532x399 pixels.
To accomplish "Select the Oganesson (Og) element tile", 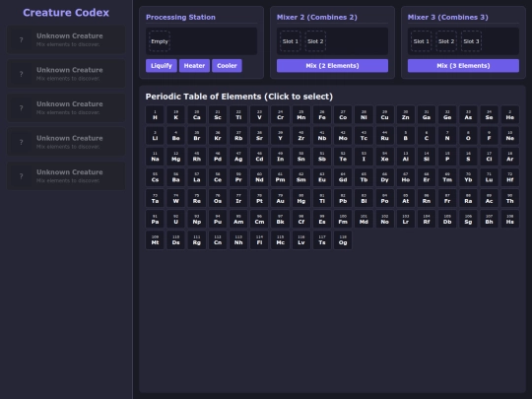I will (343, 239).
